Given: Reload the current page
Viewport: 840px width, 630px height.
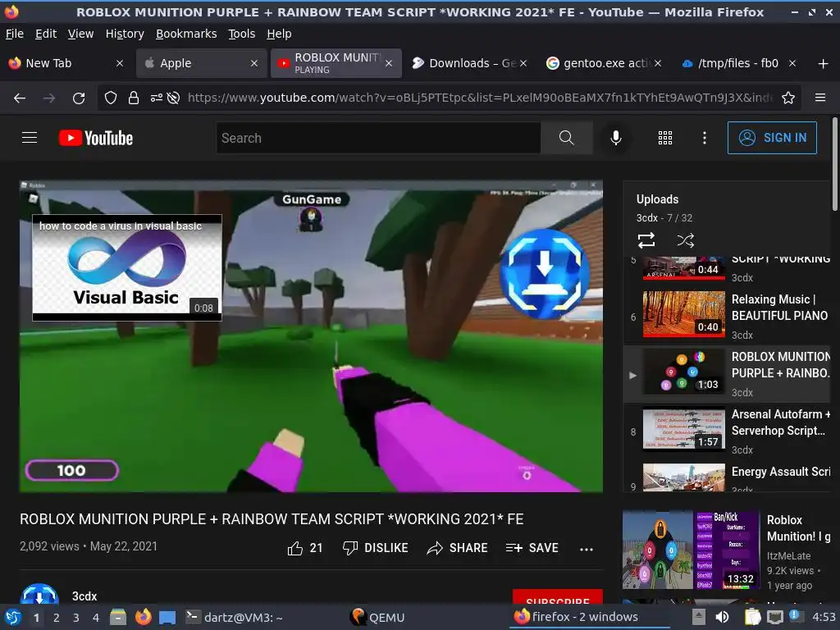Looking at the screenshot, I should pos(79,98).
